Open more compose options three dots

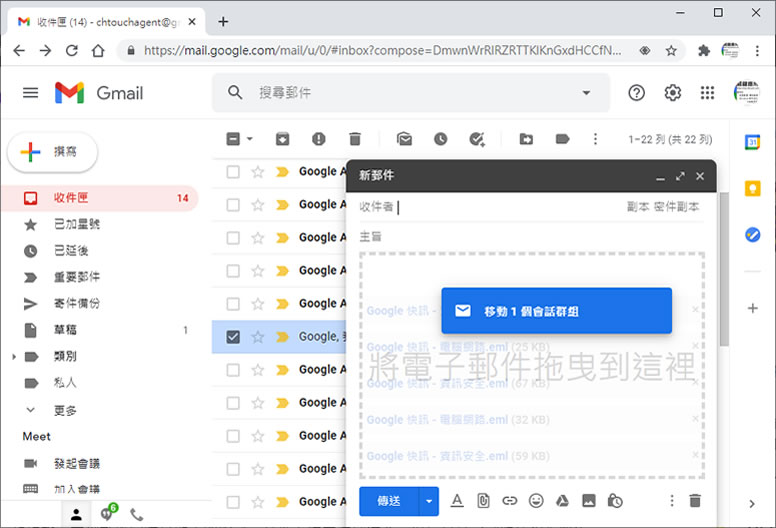[x=672, y=501]
